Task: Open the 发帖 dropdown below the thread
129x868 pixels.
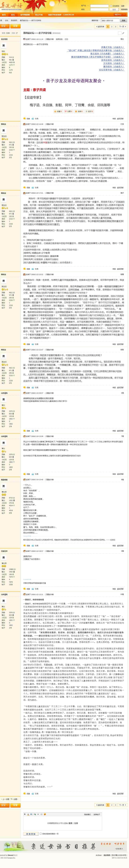Action: pos(4,805)
